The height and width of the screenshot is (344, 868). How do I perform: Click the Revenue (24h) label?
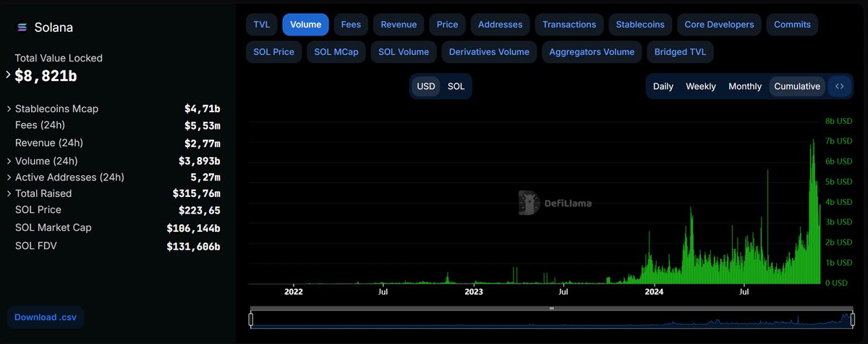[x=50, y=143]
